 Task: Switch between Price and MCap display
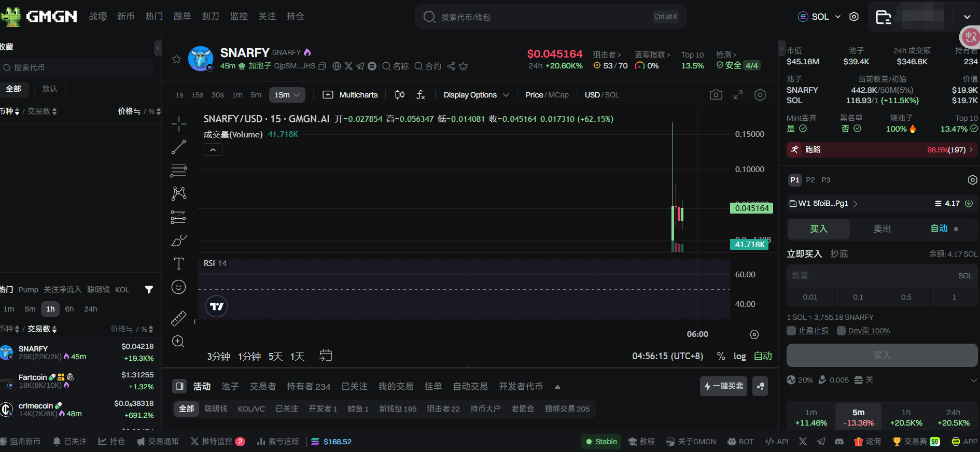(547, 95)
